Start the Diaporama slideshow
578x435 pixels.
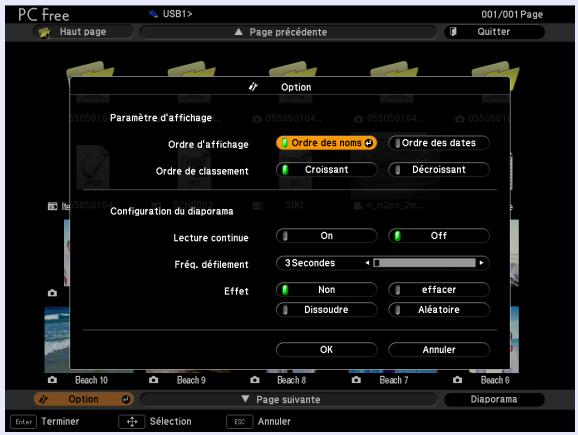[x=494, y=399]
